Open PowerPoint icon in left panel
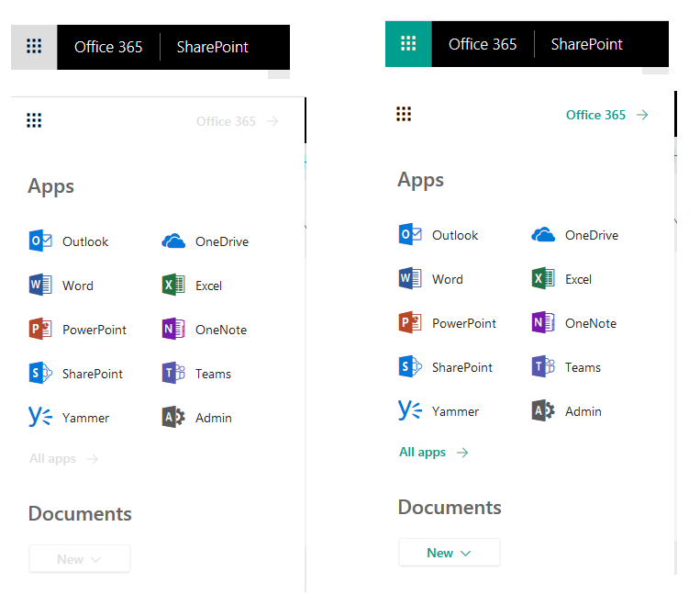The image size is (700, 594). tap(40, 330)
